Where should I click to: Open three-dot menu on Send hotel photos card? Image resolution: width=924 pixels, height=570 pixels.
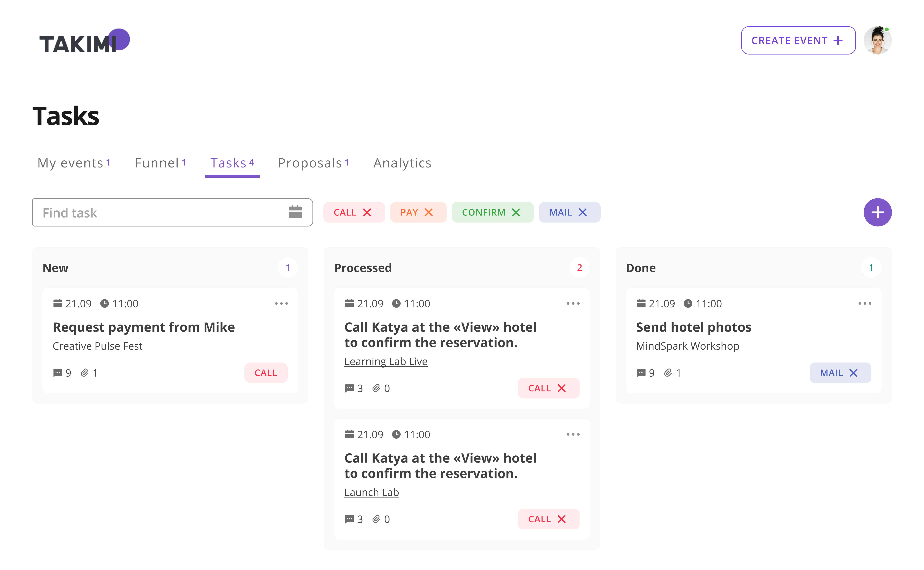864,304
